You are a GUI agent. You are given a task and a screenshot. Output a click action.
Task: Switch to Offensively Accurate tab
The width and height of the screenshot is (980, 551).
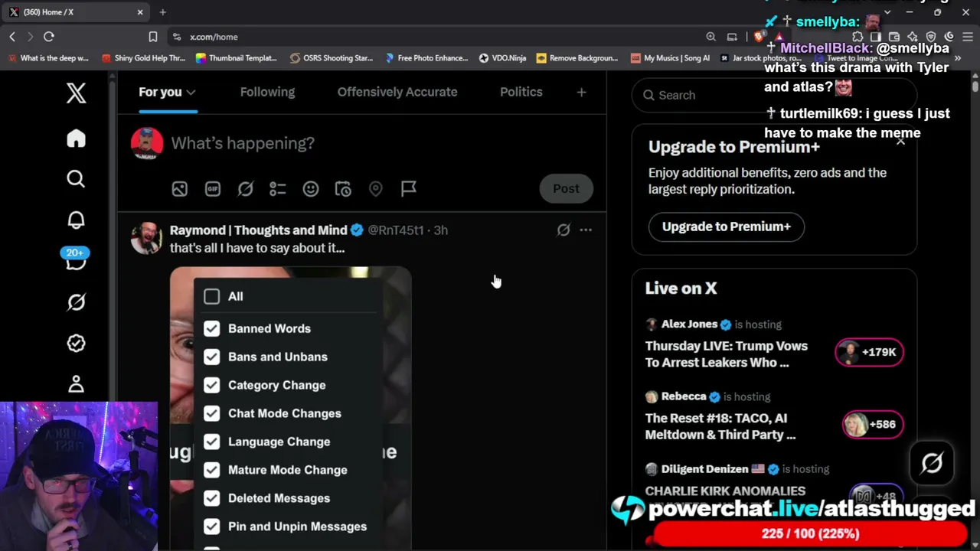point(397,92)
